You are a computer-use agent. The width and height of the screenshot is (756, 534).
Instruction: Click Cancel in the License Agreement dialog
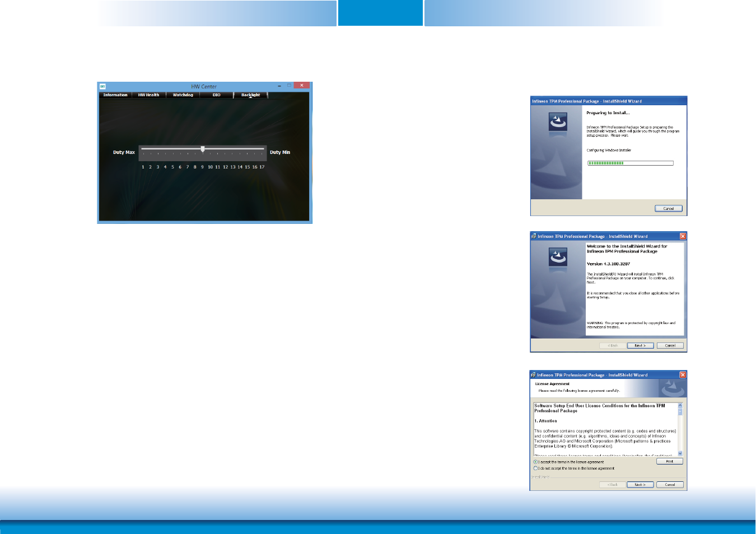(670, 485)
